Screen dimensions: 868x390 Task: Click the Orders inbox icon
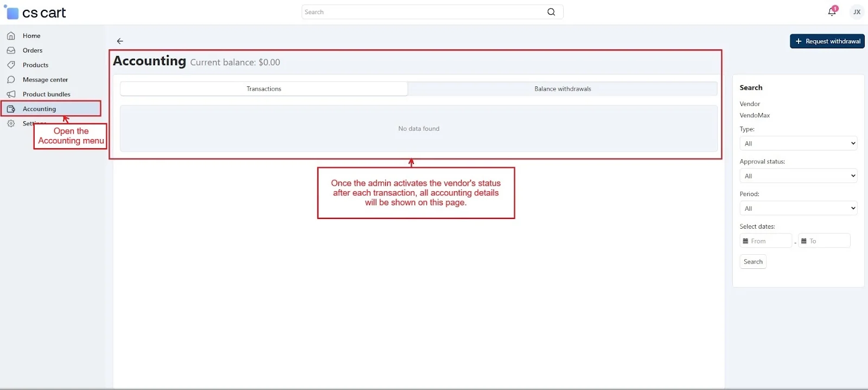(x=11, y=51)
